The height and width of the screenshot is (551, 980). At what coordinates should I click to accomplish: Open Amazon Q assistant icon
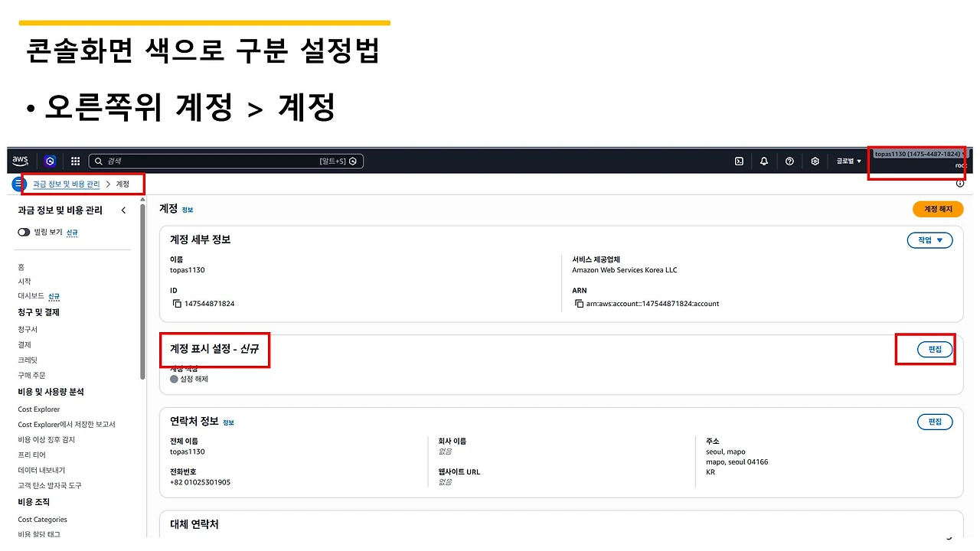[x=50, y=161]
